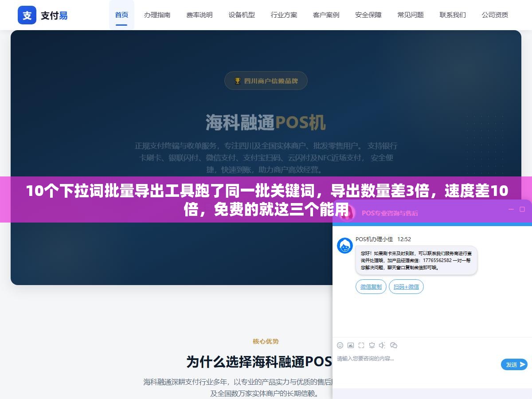Click the rating icon in chat toolbar

point(372,345)
